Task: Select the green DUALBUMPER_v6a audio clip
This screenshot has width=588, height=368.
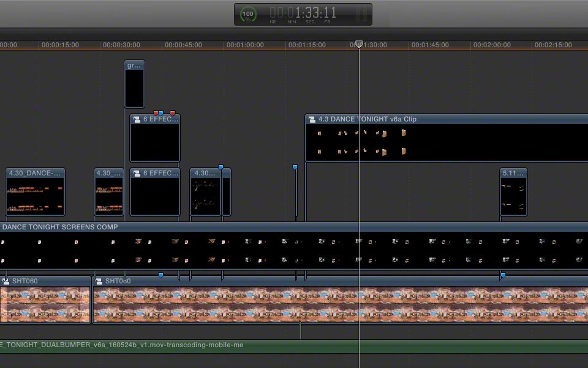Action: 294,346
